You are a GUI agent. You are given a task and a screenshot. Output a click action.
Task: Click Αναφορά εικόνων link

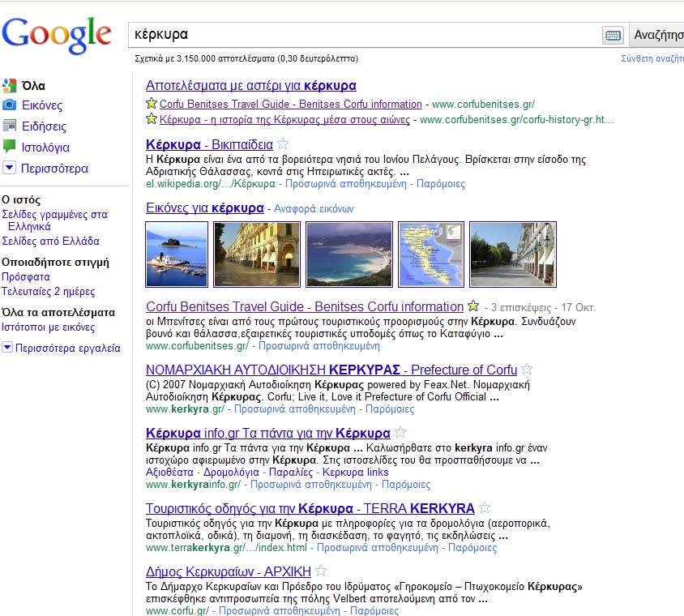tap(314, 208)
